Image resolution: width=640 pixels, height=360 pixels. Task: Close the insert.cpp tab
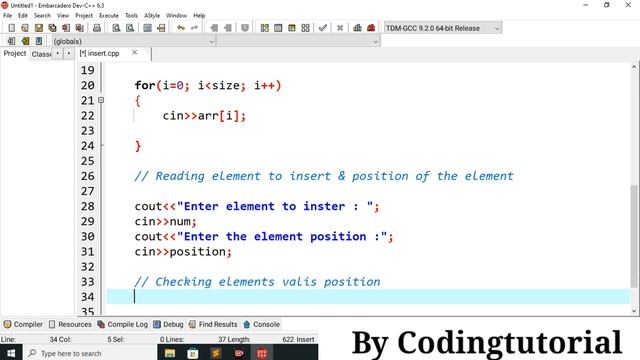(134, 53)
